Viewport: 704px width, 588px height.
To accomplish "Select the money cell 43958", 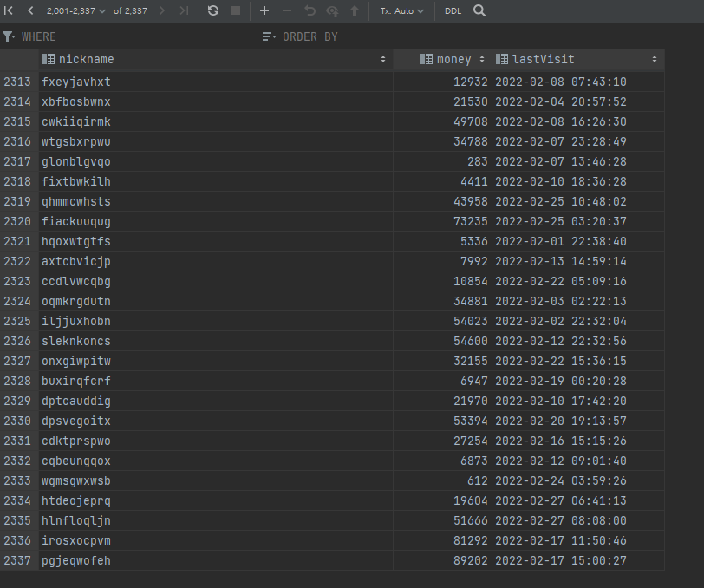I will (443, 202).
